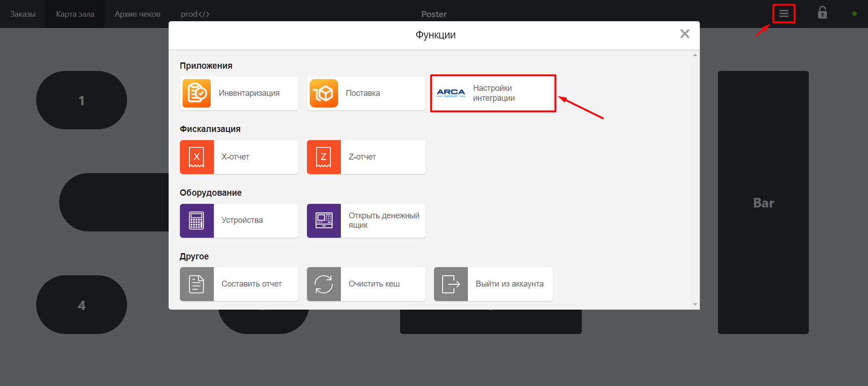Open ARCA Настройки интеграции

[493, 94]
